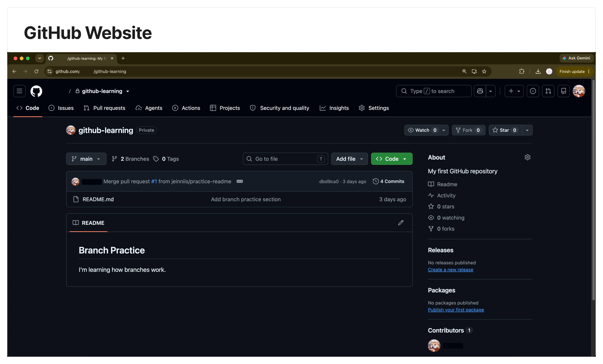The image size is (603, 364).
Task: Click the Type / to search field
Action: click(434, 91)
